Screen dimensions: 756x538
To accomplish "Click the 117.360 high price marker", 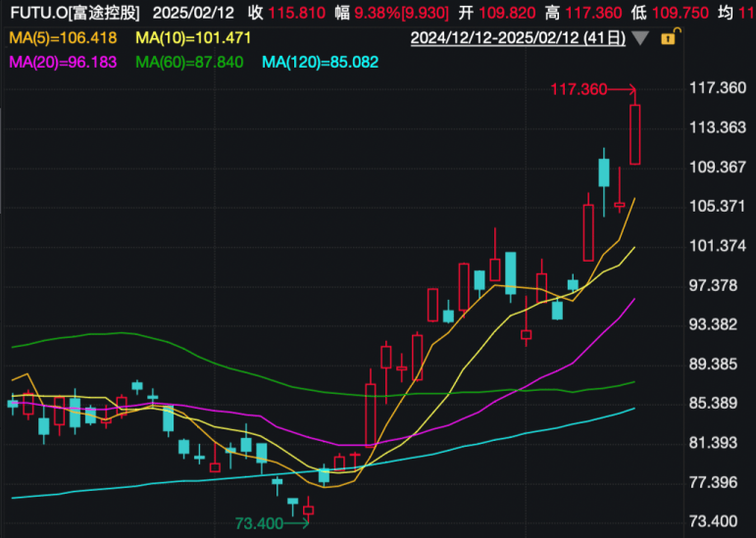I will coord(580,89).
